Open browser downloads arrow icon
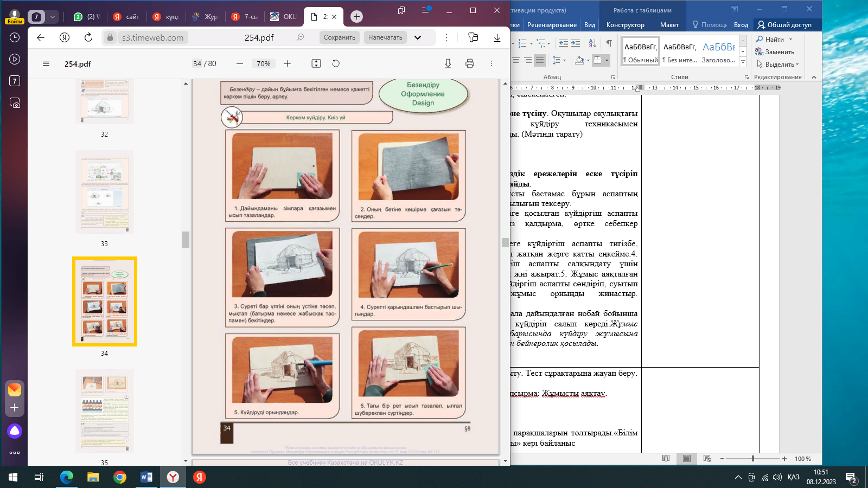 [497, 37]
